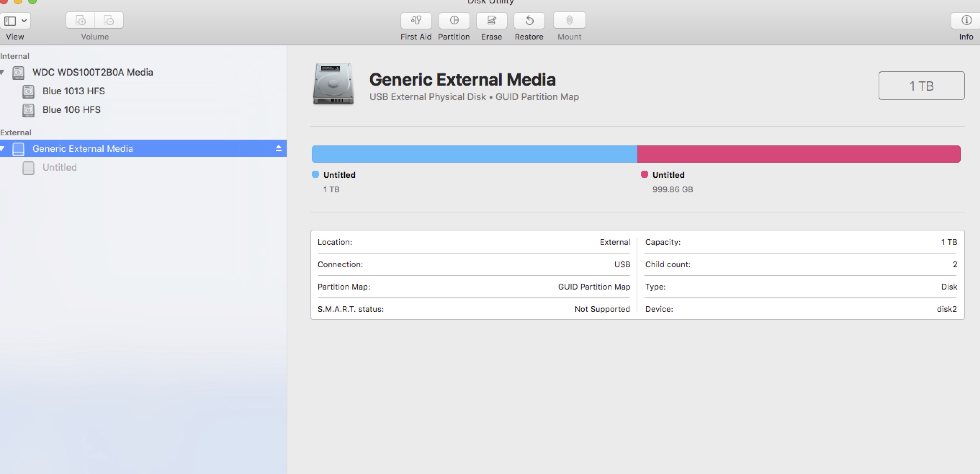Click the Erase toolbar icon

pos(491,21)
